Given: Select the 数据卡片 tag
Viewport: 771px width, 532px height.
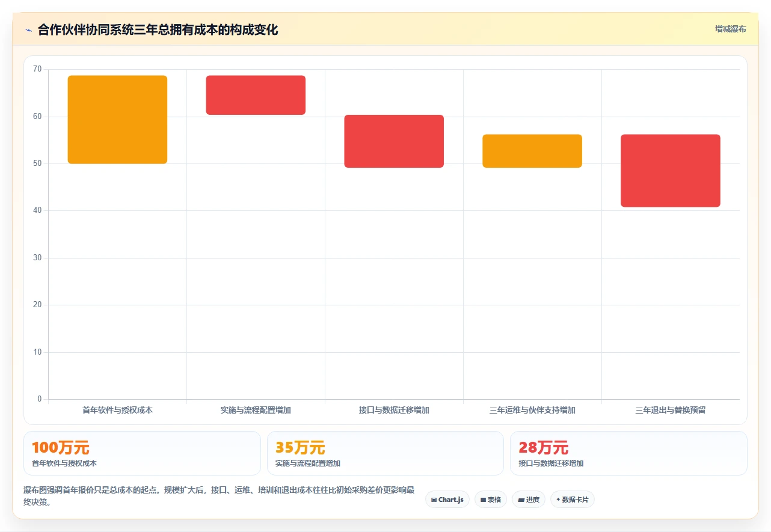Looking at the screenshot, I should tap(572, 500).
